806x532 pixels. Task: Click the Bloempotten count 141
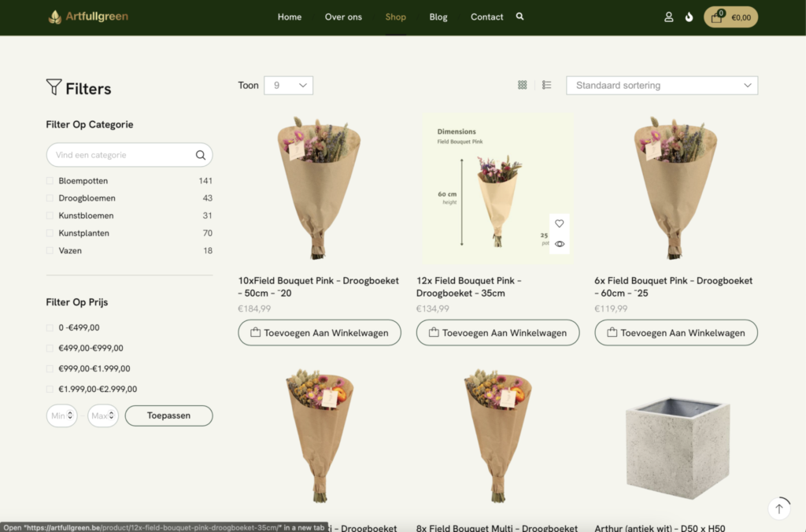(205, 180)
